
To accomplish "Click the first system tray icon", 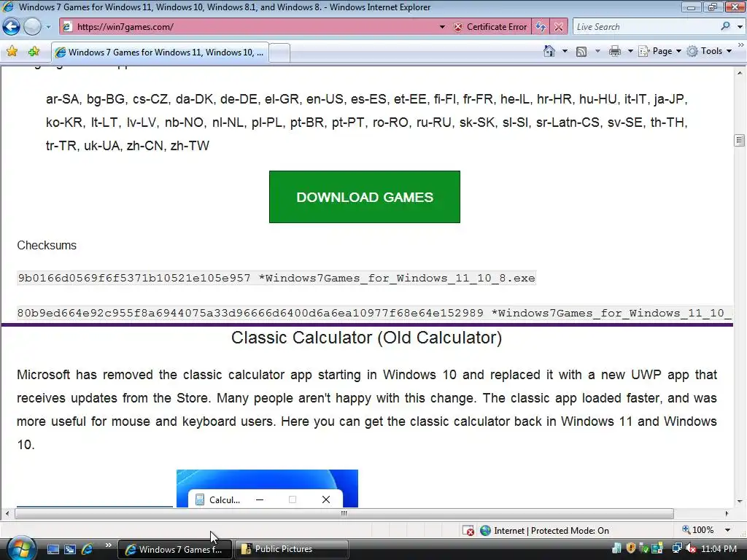I will tap(617, 548).
